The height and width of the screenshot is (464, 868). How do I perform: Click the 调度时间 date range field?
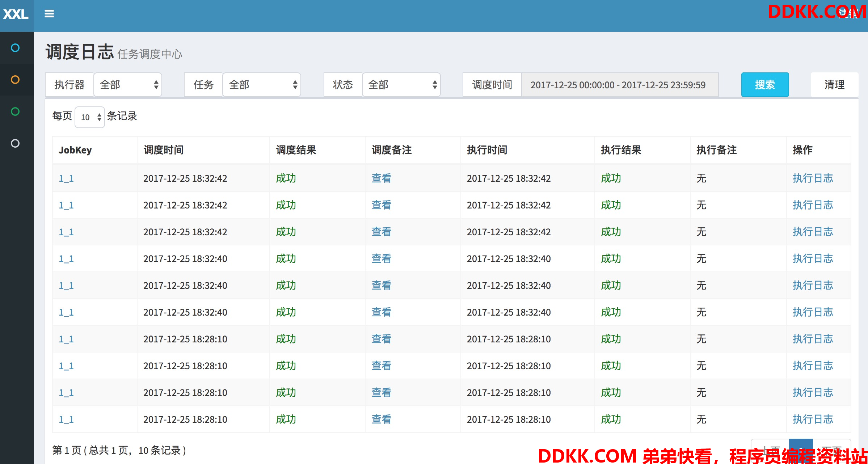tap(619, 85)
